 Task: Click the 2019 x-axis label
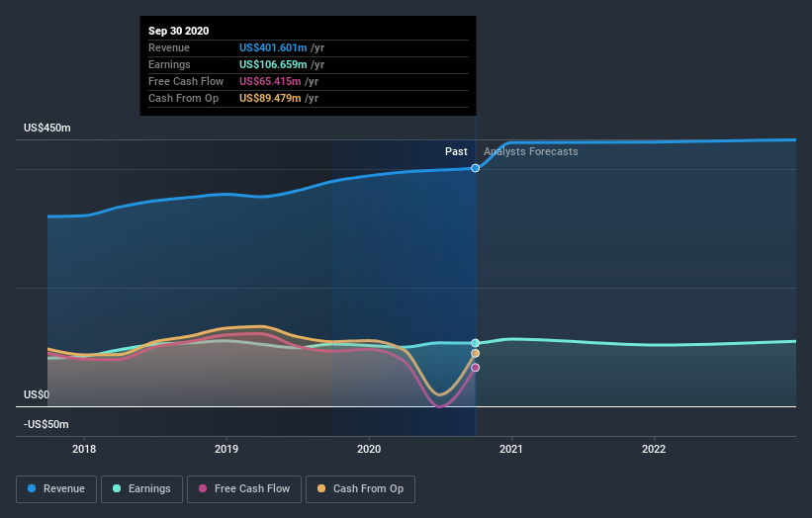226,449
